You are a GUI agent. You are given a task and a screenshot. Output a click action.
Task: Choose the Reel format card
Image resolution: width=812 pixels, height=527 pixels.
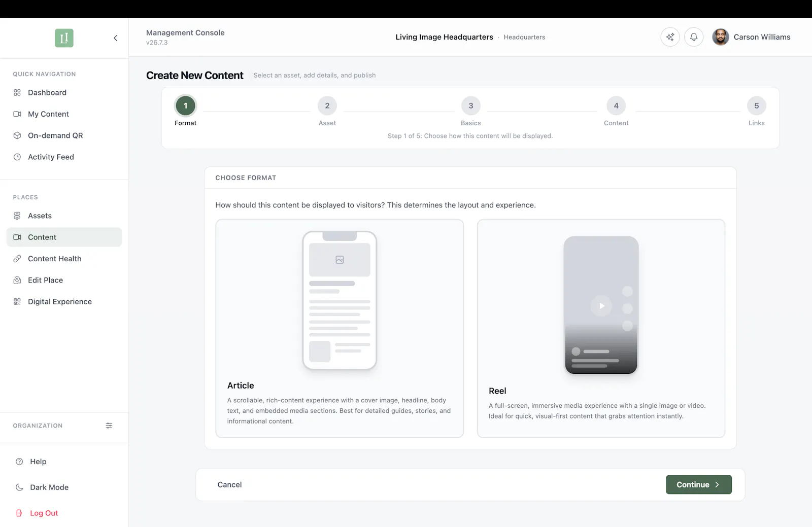pos(601,328)
